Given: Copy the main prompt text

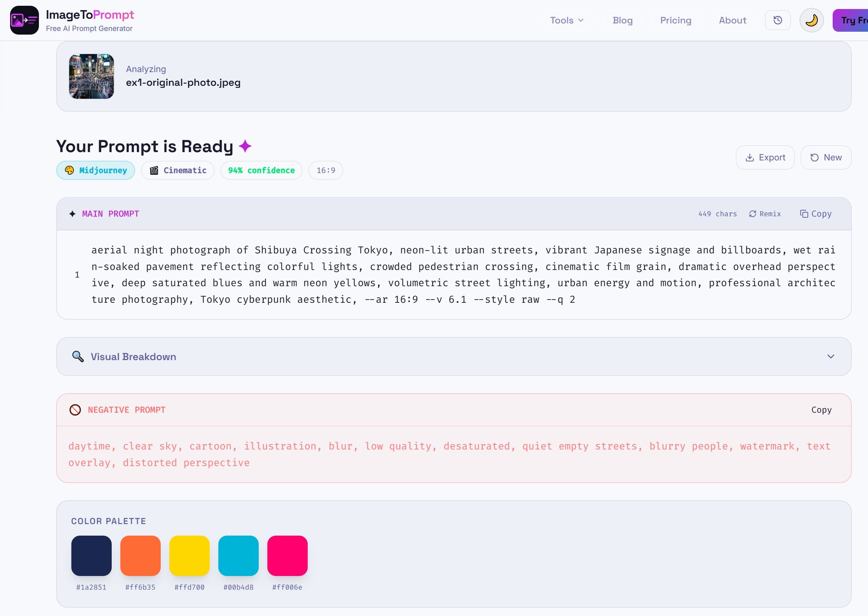Looking at the screenshot, I should click(x=816, y=213).
